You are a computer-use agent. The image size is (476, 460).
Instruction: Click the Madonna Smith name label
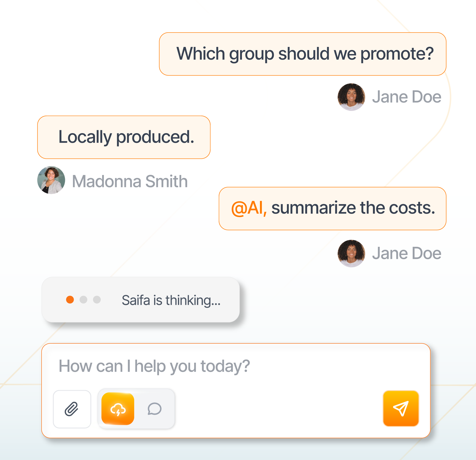click(x=130, y=181)
